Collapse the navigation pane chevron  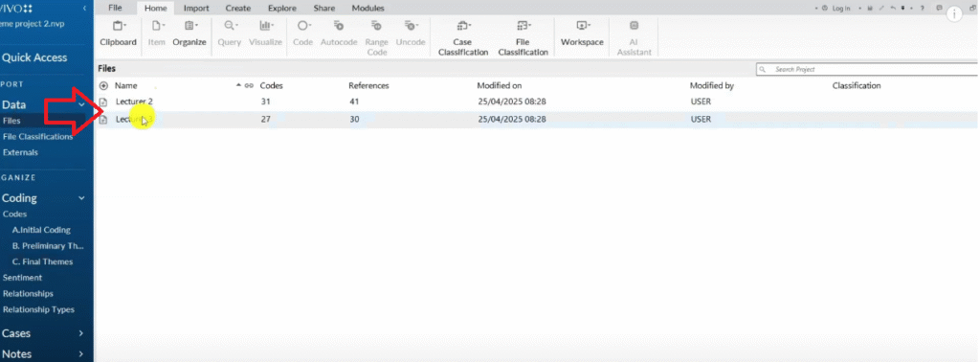point(84,8)
